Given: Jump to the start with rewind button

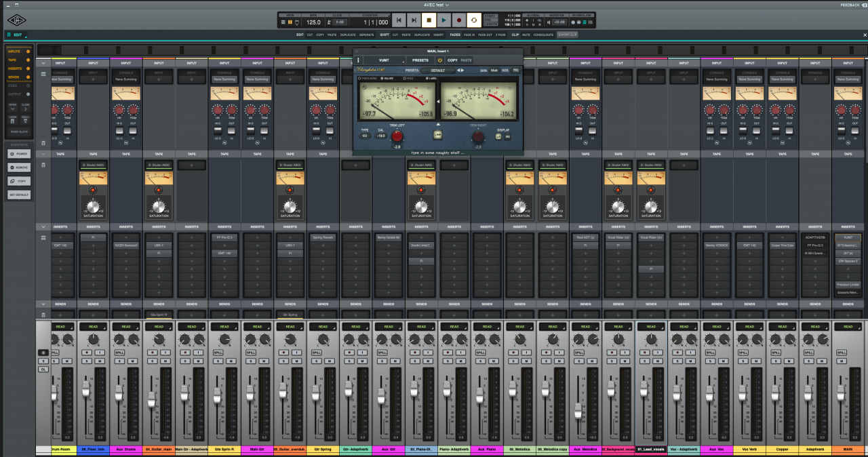Looking at the screenshot, I should 399,21.
